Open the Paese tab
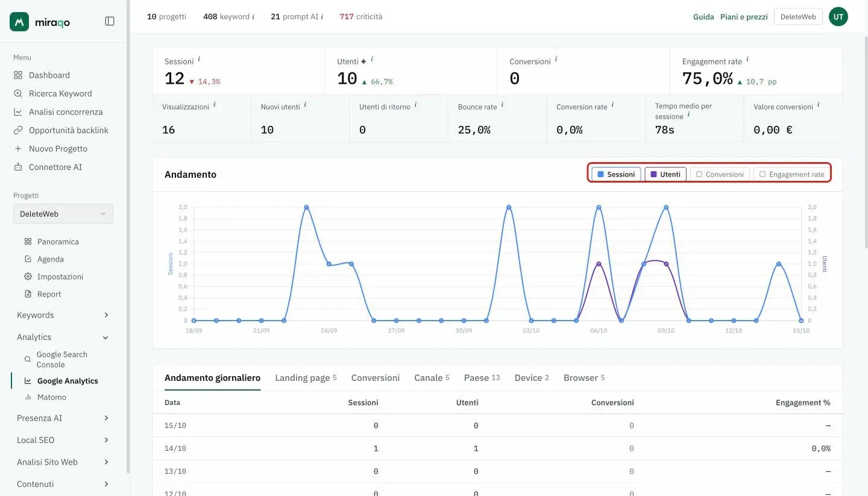The height and width of the screenshot is (496, 868). [x=482, y=378]
